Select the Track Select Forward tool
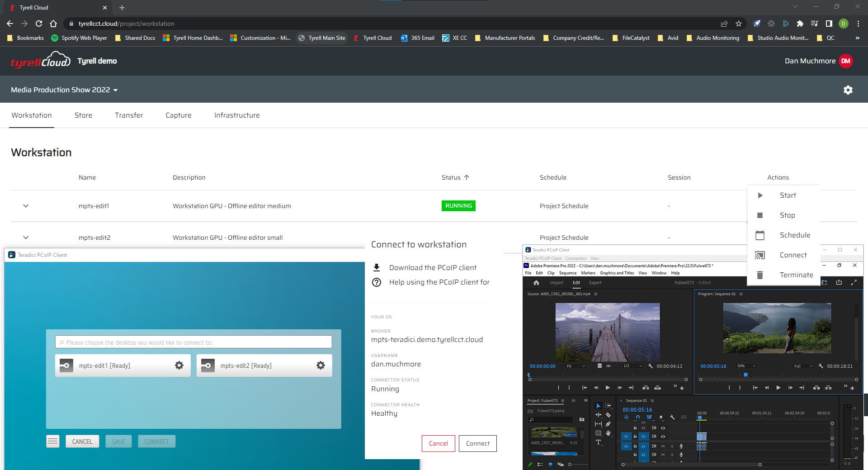The width and height of the screenshot is (868, 470). click(608, 406)
